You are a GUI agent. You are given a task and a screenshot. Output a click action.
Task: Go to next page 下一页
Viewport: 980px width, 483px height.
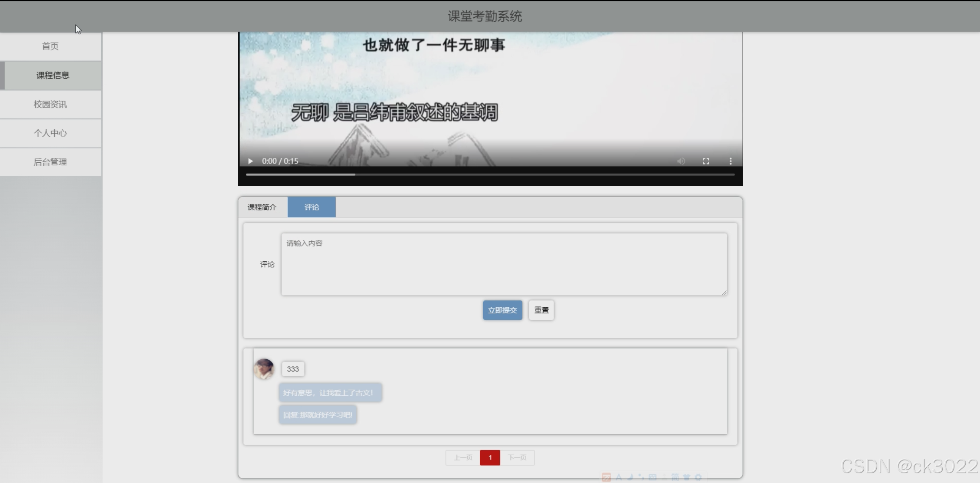[517, 457]
